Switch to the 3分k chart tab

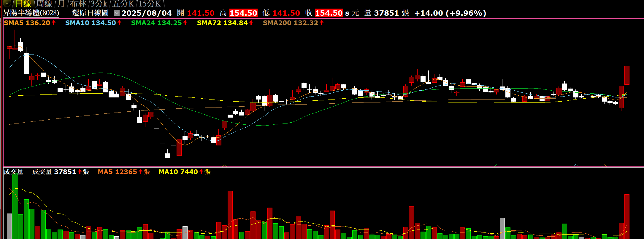(x=99, y=4)
